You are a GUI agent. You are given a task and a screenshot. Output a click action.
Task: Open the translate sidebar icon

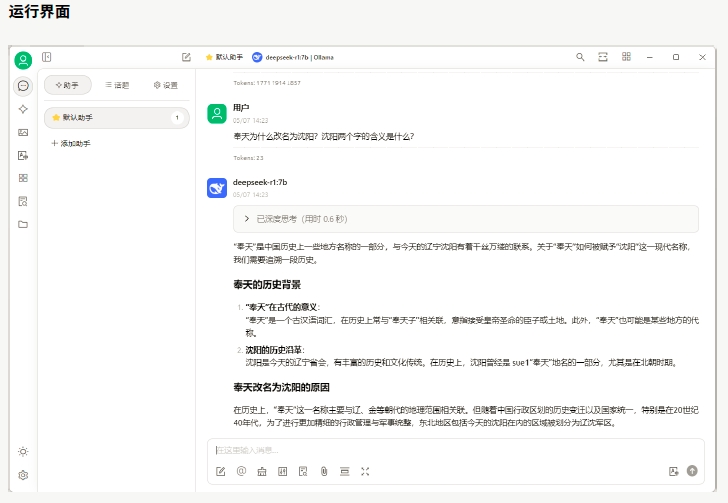tap(23, 156)
